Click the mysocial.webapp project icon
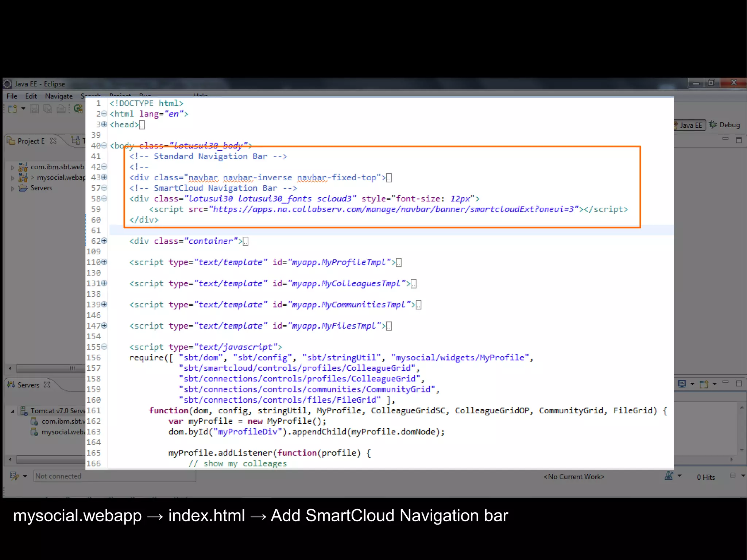This screenshot has height=560, width=747. 23,178
